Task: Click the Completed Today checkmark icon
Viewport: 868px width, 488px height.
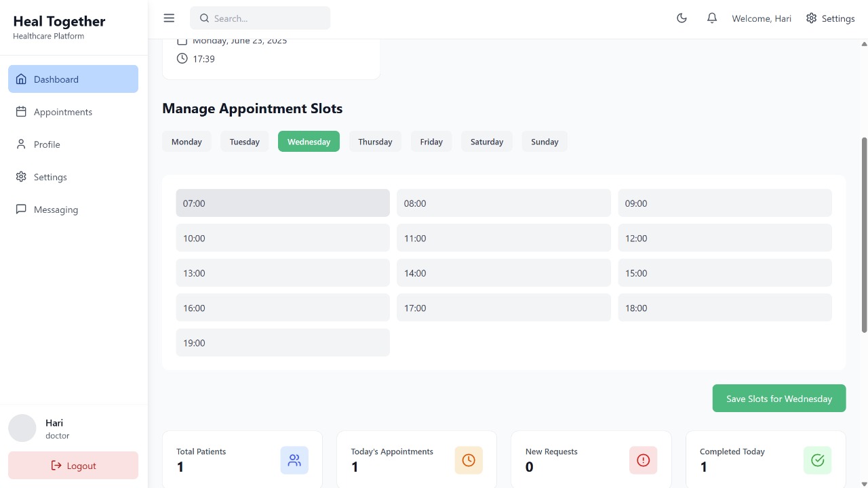Action: tap(817, 460)
